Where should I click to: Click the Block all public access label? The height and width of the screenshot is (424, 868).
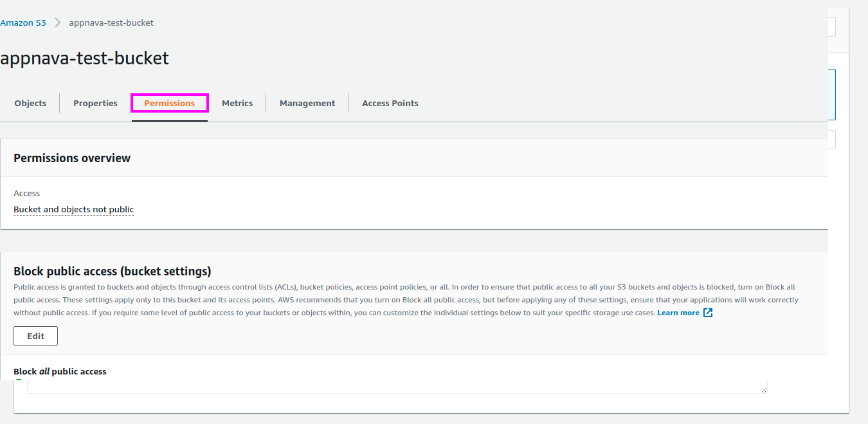(60, 371)
